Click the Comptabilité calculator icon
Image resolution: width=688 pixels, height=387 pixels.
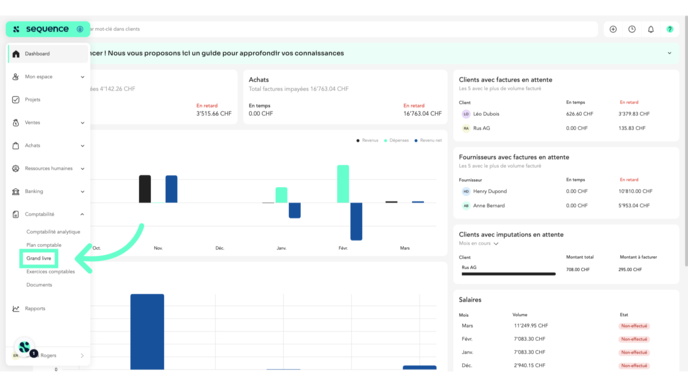(x=16, y=214)
